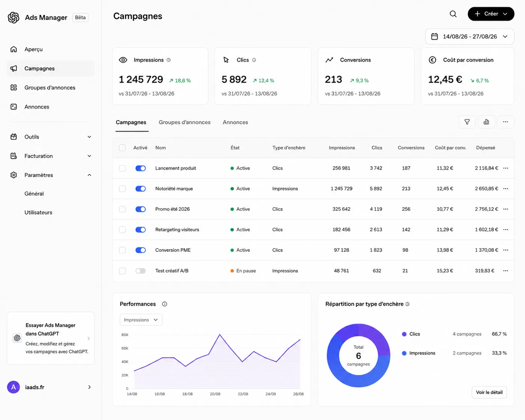Screen dimensions: 525x420
Task: Click info icon beside Performances title
Action: click(164, 304)
